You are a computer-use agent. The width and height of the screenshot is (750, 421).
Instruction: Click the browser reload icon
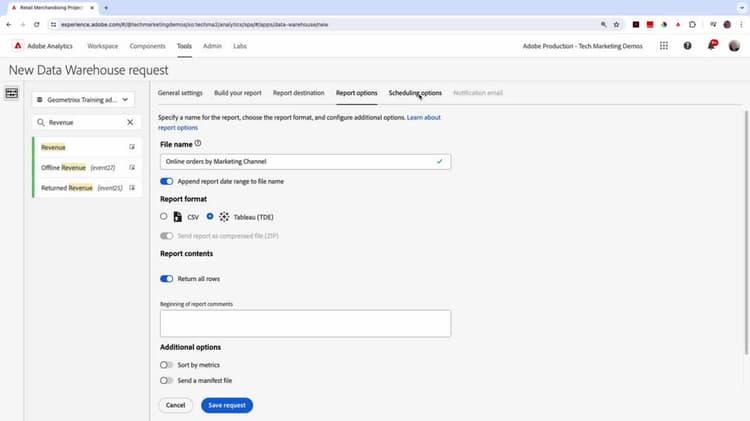point(37,24)
